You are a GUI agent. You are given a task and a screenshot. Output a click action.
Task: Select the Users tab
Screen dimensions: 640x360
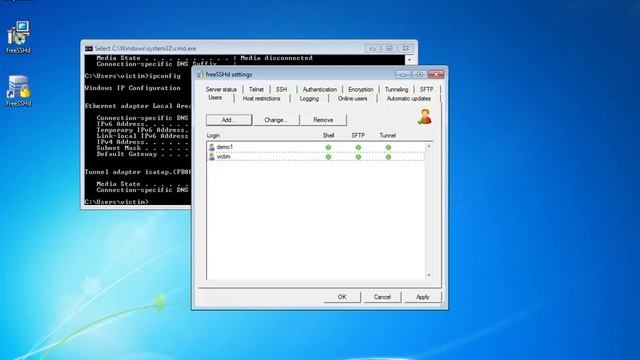coord(215,98)
